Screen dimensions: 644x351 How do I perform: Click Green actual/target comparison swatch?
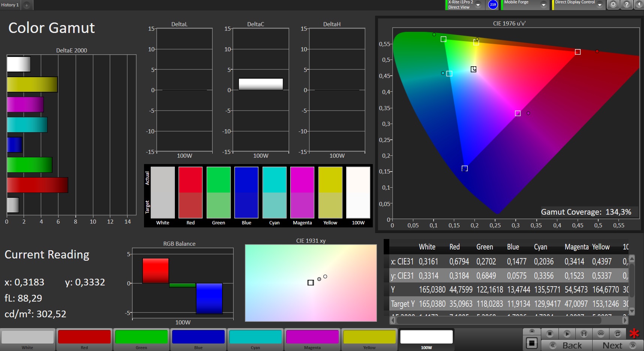pos(218,193)
